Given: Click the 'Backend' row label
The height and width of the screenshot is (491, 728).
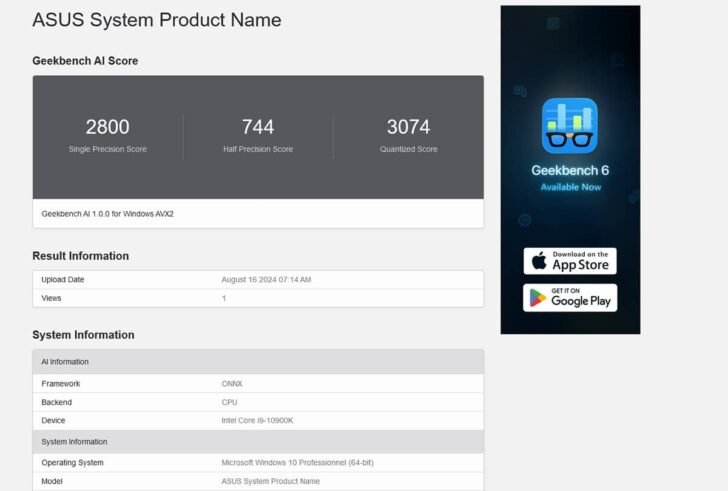Looking at the screenshot, I should click(x=56, y=402).
